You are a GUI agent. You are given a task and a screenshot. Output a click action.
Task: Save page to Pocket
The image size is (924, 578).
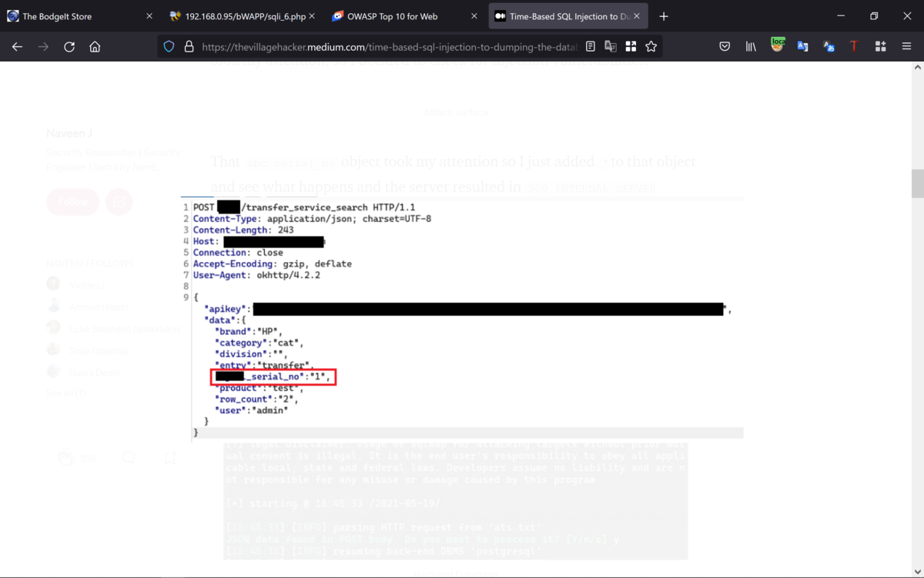click(x=725, y=47)
